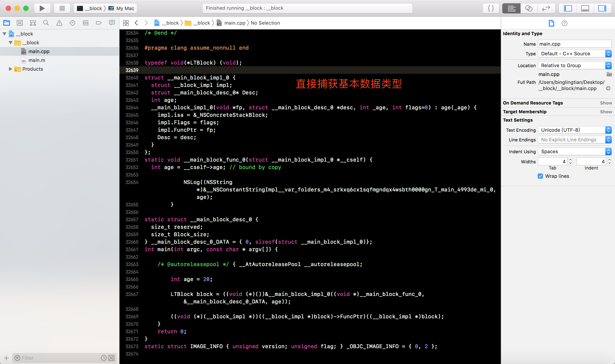Open related items grid menu

126,23
